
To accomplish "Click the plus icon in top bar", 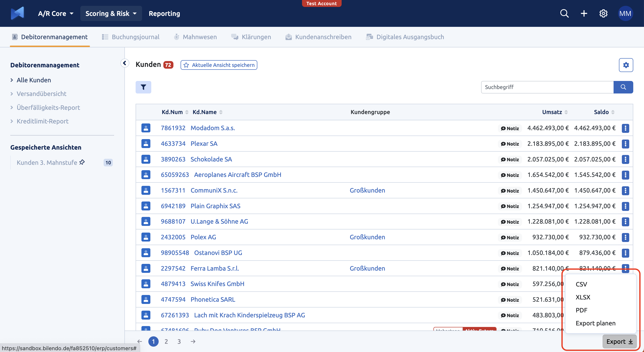I will 584,13.
